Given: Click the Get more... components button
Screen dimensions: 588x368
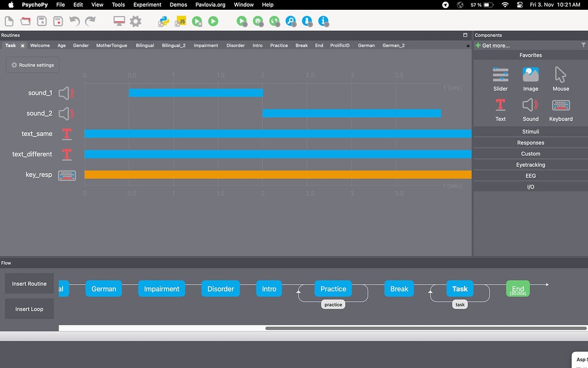Looking at the screenshot, I should pos(495,44).
